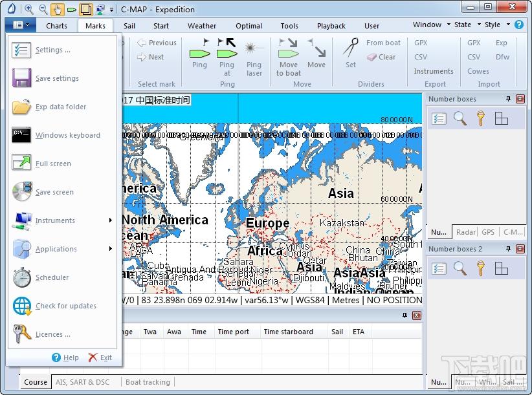
Task: Open the User ribbon tab
Action: pos(372,26)
